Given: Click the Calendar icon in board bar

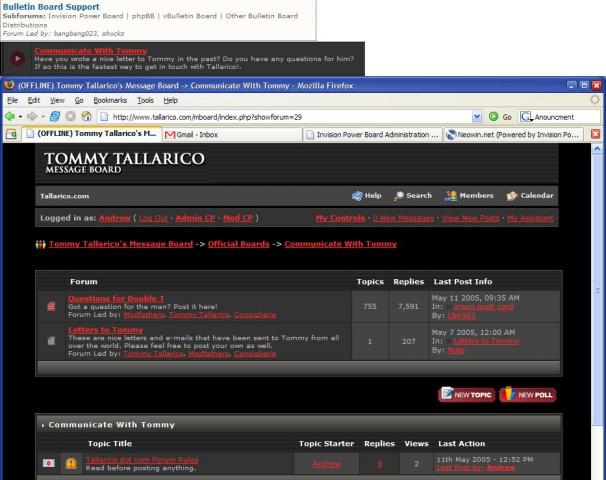Looking at the screenshot, I should click(512, 196).
